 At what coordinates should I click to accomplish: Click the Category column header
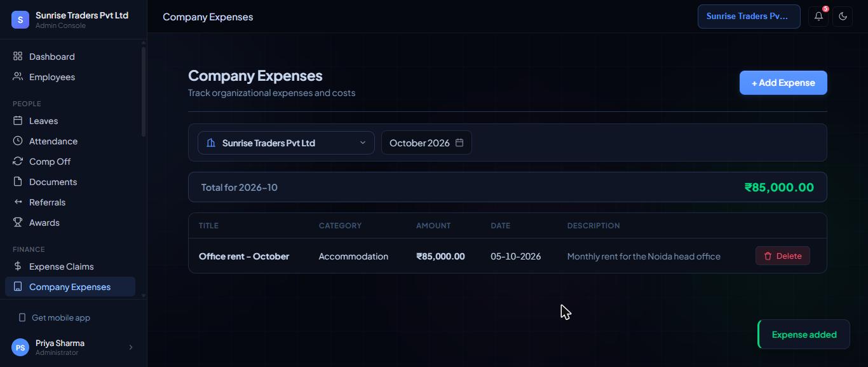pyautogui.click(x=340, y=226)
